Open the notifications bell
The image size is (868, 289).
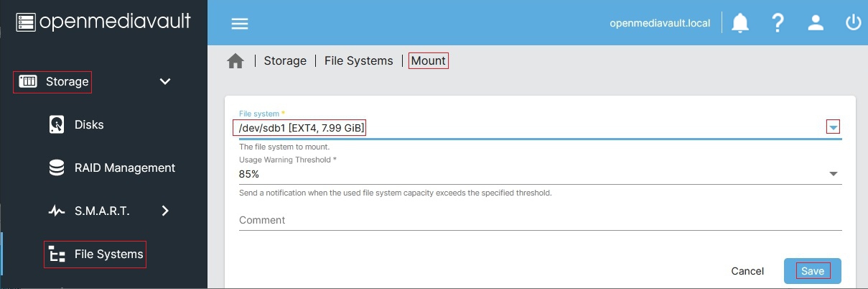coord(740,23)
